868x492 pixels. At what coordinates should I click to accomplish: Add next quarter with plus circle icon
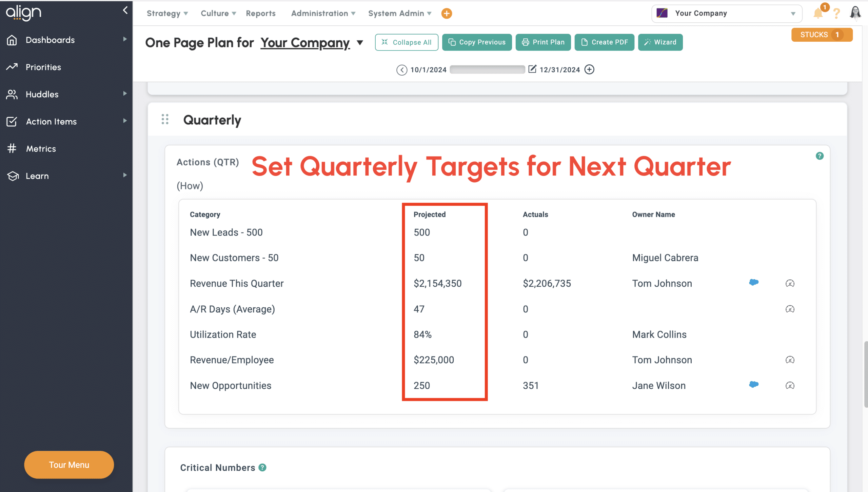(590, 69)
